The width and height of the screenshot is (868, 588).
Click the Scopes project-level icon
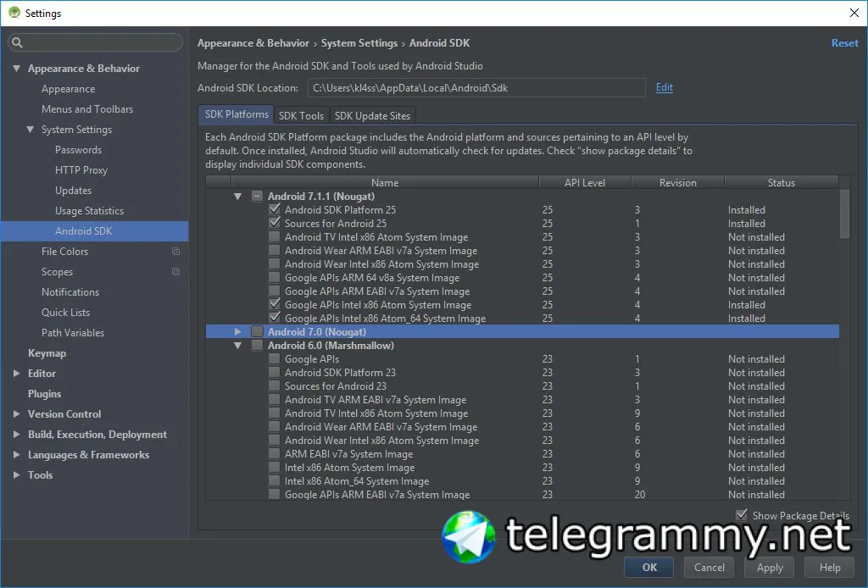176,272
